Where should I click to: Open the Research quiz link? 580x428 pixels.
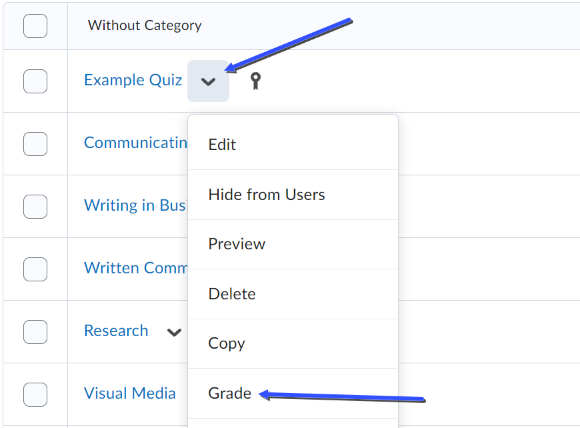point(116,331)
